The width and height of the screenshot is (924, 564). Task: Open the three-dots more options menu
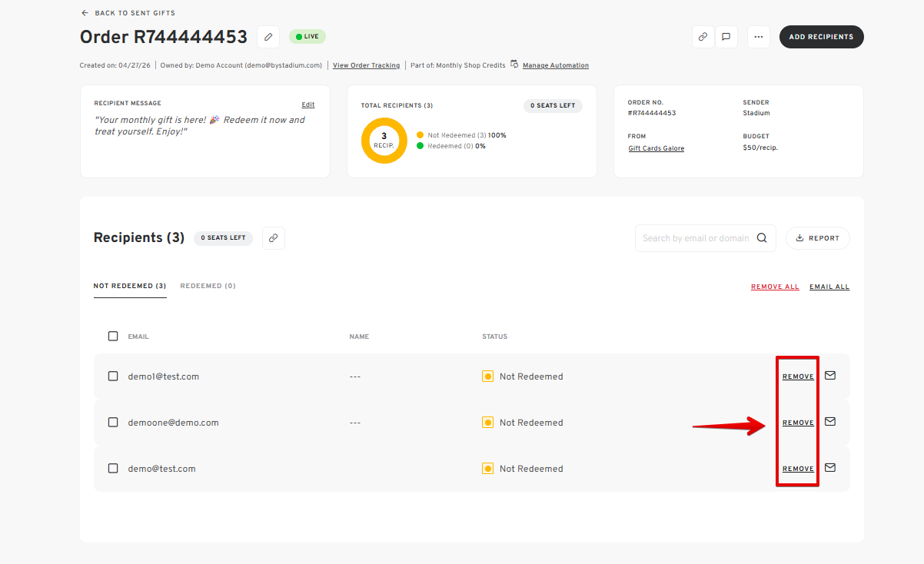[759, 37]
